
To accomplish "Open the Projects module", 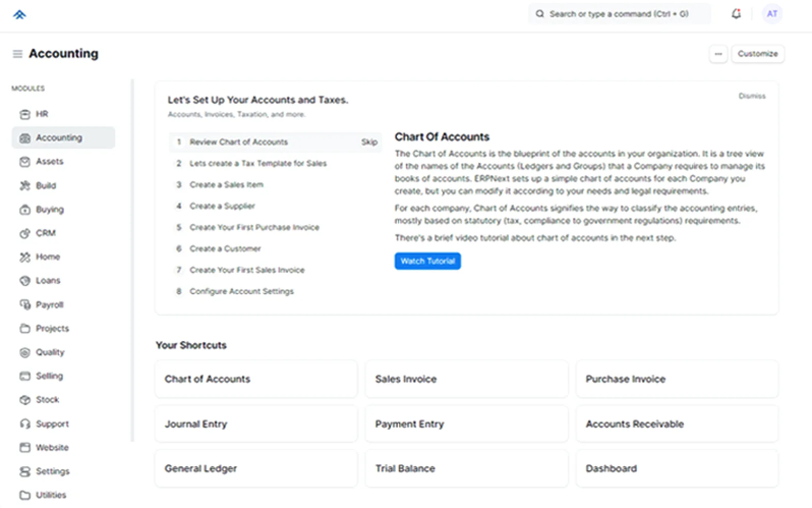I will pos(52,329).
